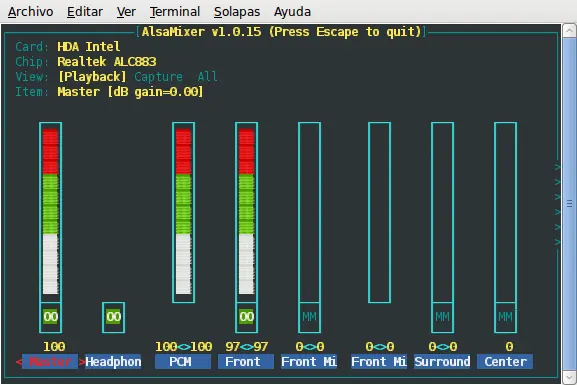The height and width of the screenshot is (385, 577).
Task: Select the Headphon channel label
Action: point(113,361)
